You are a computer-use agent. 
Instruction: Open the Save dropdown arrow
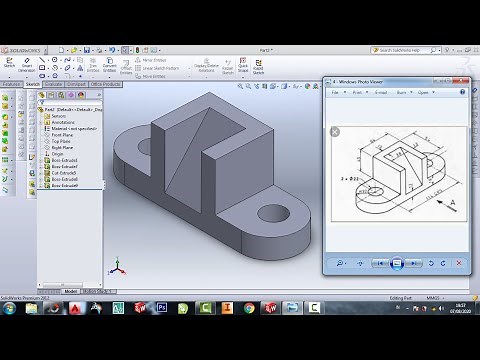[92, 50]
